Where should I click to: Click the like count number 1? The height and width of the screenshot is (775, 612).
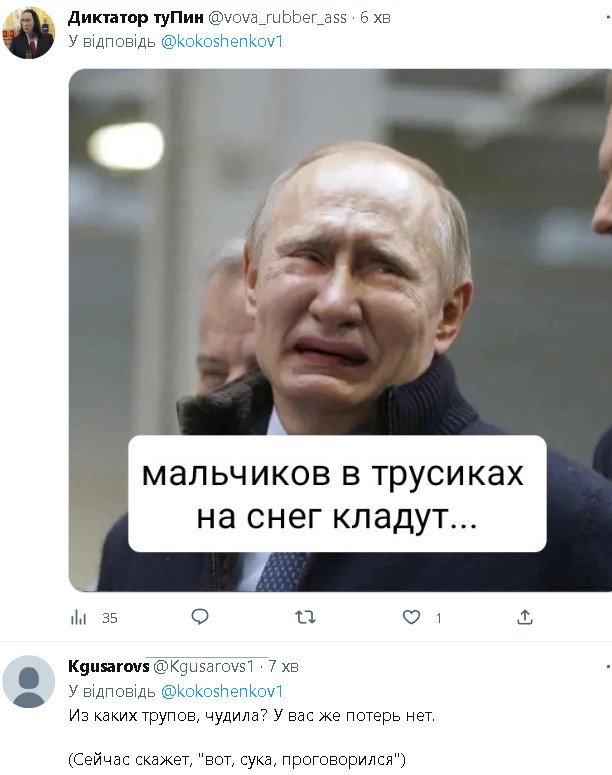(x=438, y=618)
